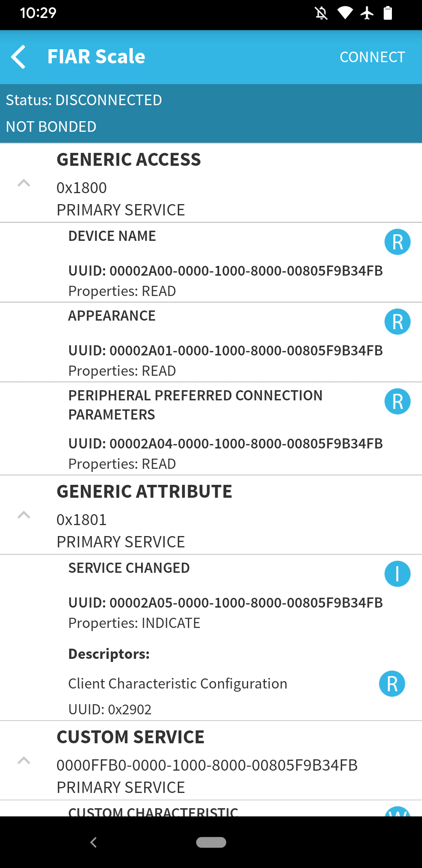Tap the FIAR Scale title text
This screenshot has width=422, height=868.
coord(96,56)
